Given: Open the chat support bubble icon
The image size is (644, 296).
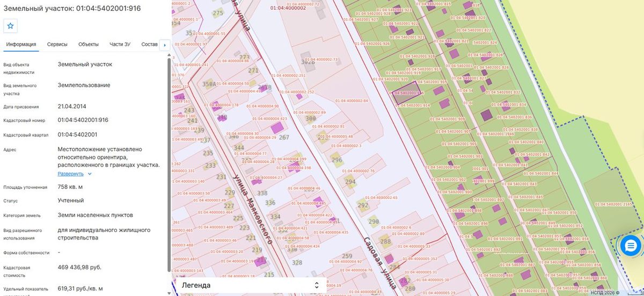Looking at the screenshot, I should coord(631,245).
